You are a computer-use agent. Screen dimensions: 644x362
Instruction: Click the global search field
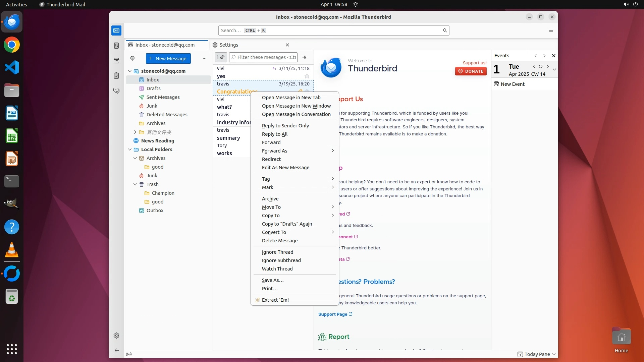[335, 31]
